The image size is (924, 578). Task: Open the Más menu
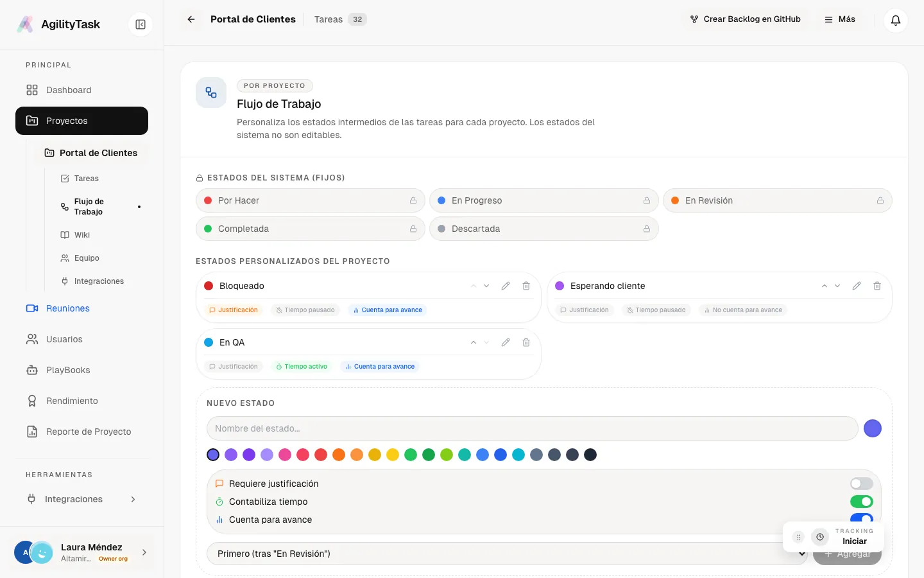[x=840, y=19]
